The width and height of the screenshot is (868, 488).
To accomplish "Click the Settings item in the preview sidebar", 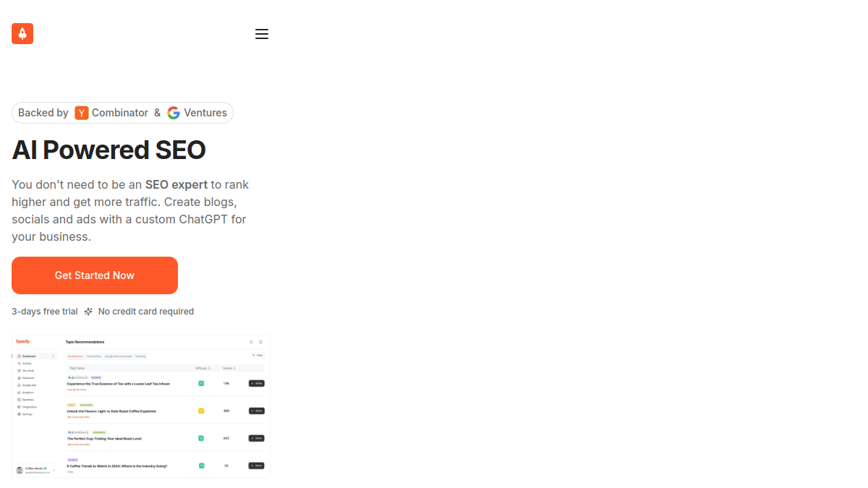I will pyautogui.click(x=25, y=414).
